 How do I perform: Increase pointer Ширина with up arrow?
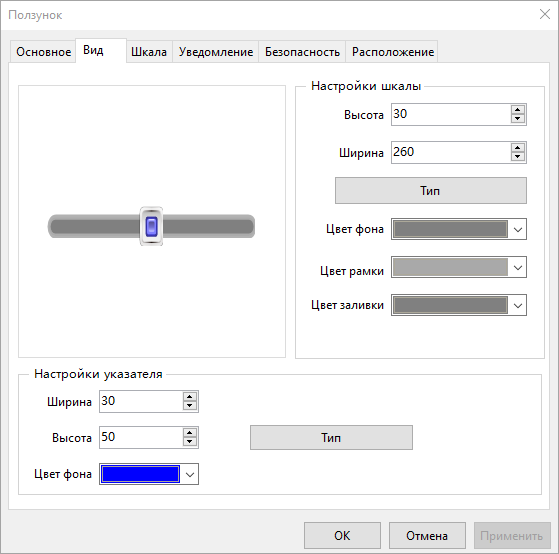pos(190,397)
